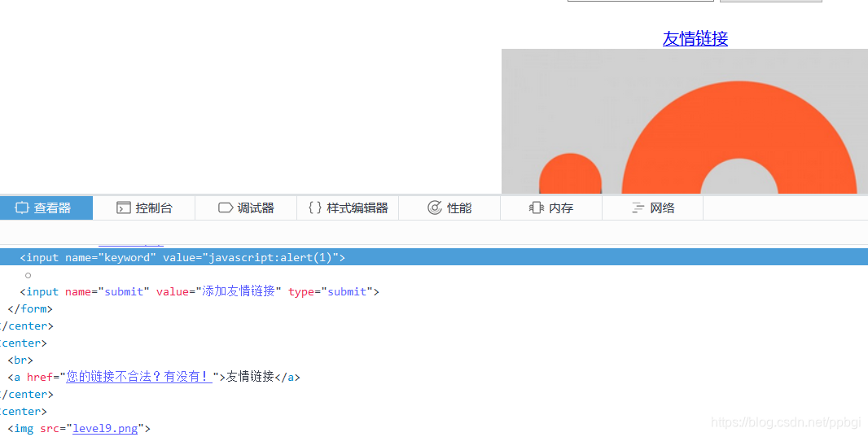Switch to the 性能 performance tab

click(449, 208)
